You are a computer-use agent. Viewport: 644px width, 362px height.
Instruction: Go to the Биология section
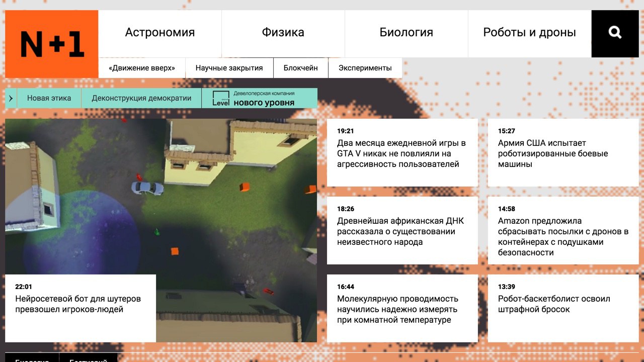point(406,33)
